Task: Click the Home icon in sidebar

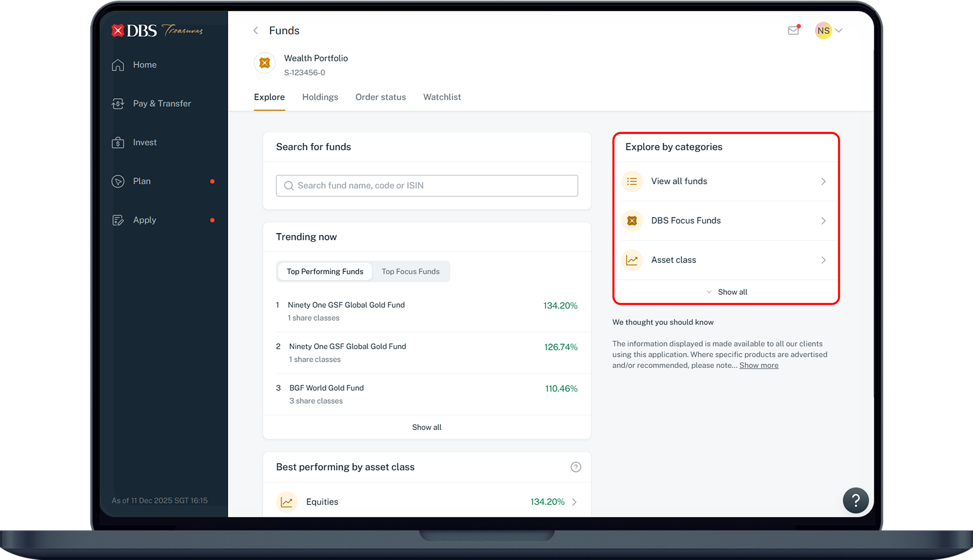Action: pos(118,65)
